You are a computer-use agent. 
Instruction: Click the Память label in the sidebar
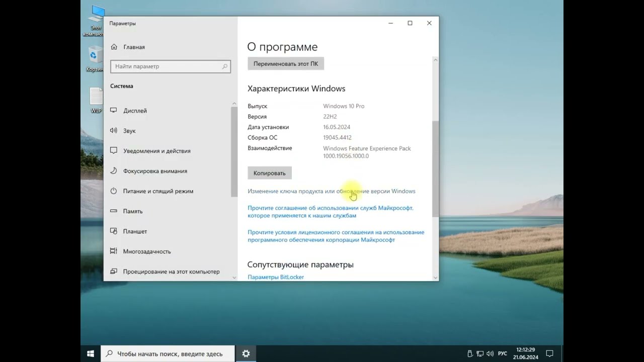[133, 211]
